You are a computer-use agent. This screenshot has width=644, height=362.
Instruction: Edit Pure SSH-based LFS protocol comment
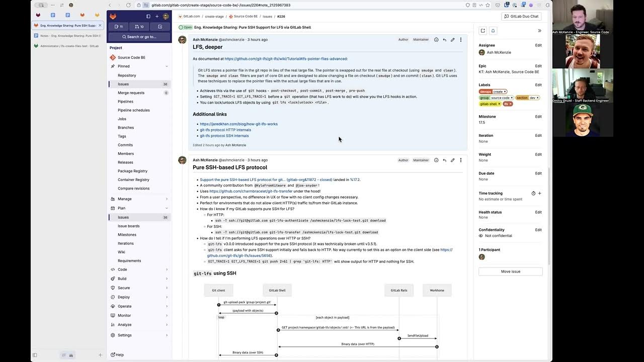point(452,160)
